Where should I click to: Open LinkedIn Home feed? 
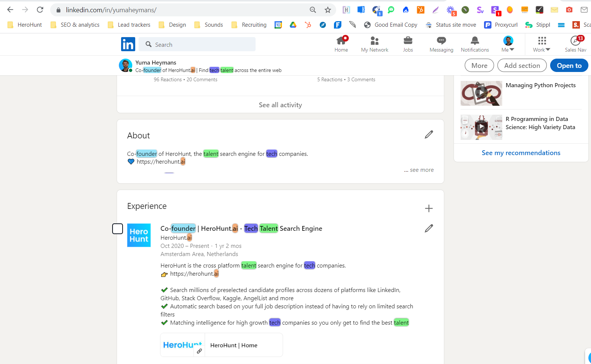tap(341, 45)
